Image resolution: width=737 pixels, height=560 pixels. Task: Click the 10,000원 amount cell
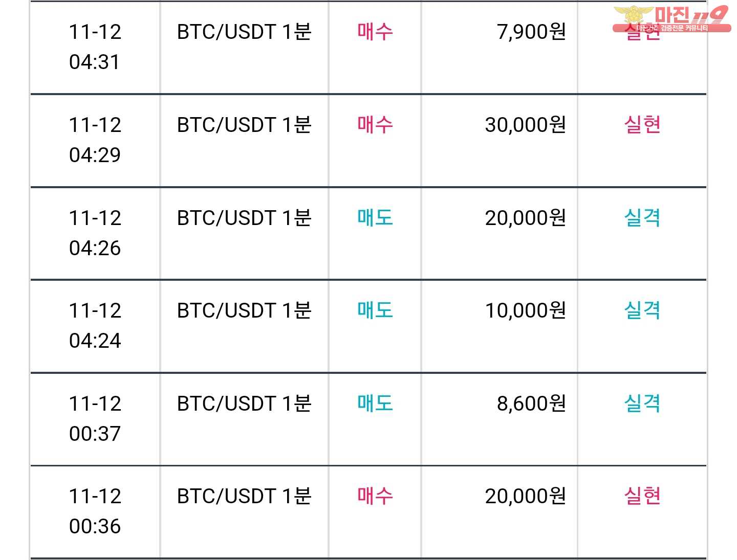[x=525, y=310]
